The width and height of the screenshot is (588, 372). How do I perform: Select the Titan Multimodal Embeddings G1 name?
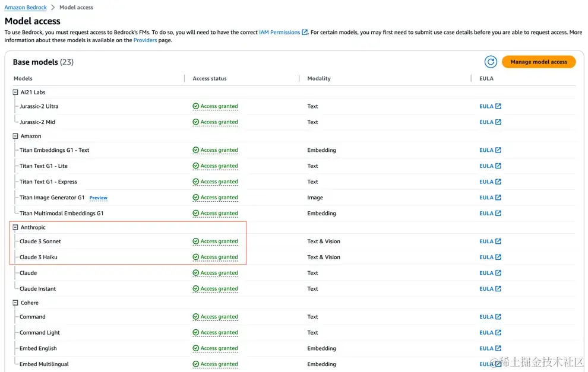pos(62,213)
